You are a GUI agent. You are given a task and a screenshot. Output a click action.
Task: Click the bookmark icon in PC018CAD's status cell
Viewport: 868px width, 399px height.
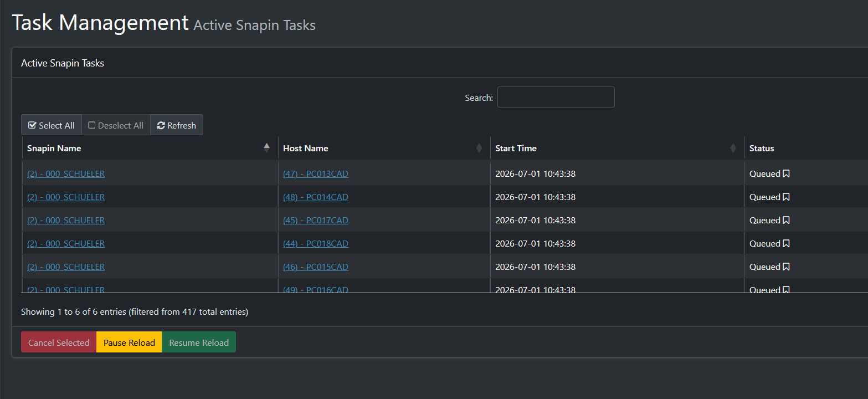(x=786, y=244)
